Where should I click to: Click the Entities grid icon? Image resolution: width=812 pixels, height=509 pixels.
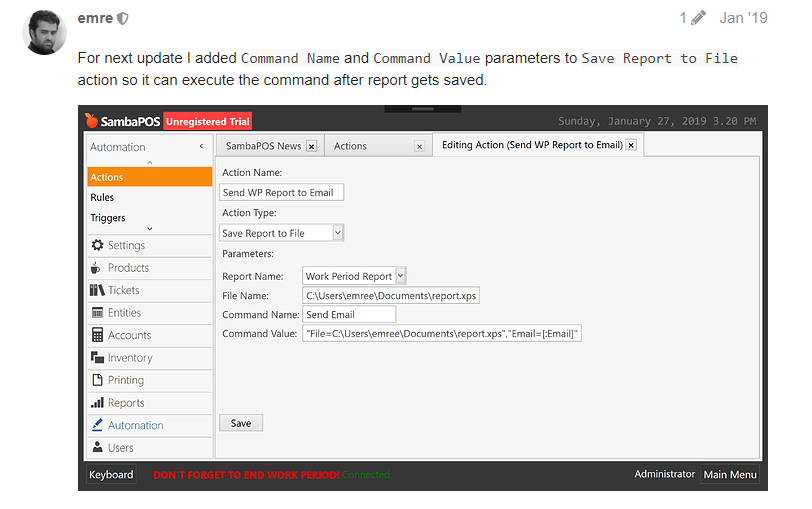click(x=97, y=313)
